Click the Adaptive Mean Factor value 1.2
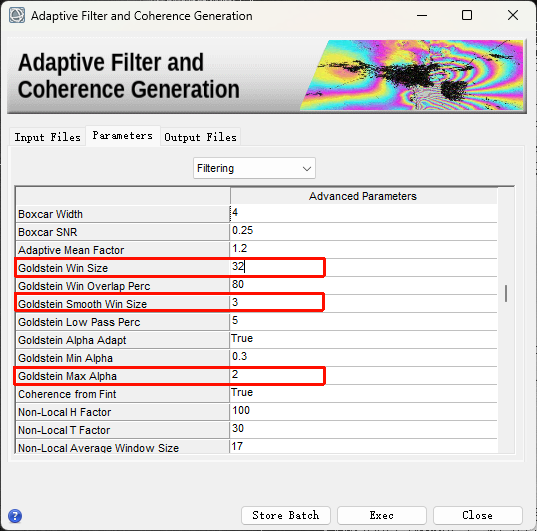The height and width of the screenshot is (531, 537). 363,249
